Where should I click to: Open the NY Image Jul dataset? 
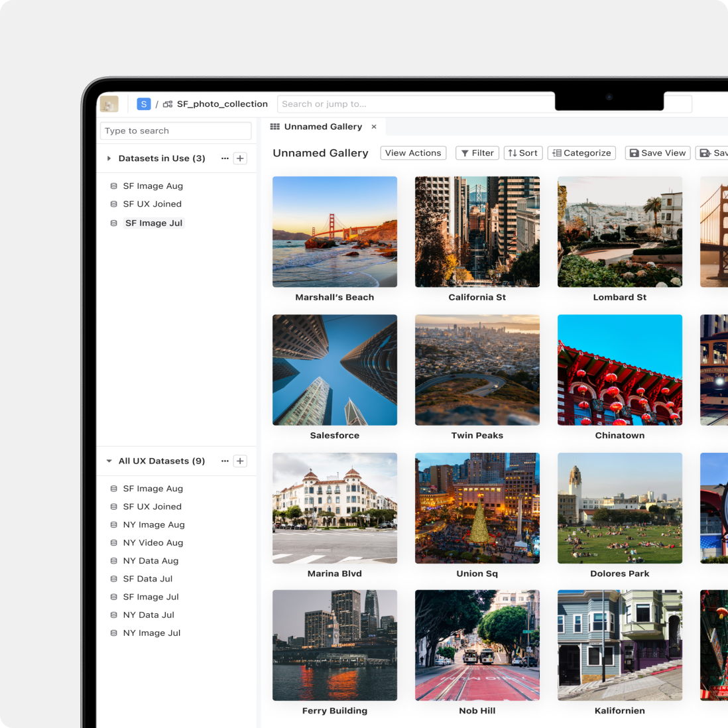click(x=151, y=633)
